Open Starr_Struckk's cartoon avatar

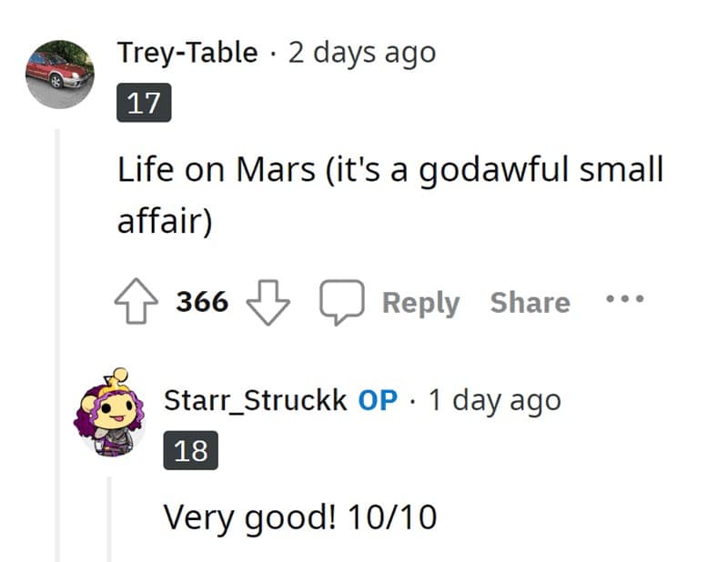(x=110, y=412)
